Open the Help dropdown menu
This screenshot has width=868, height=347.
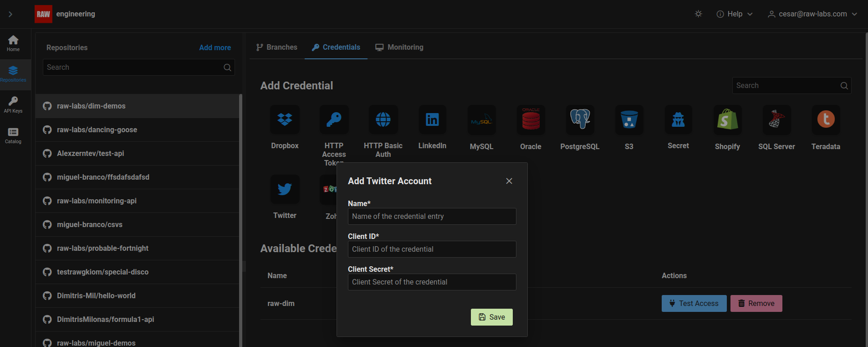(x=734, y=14)
